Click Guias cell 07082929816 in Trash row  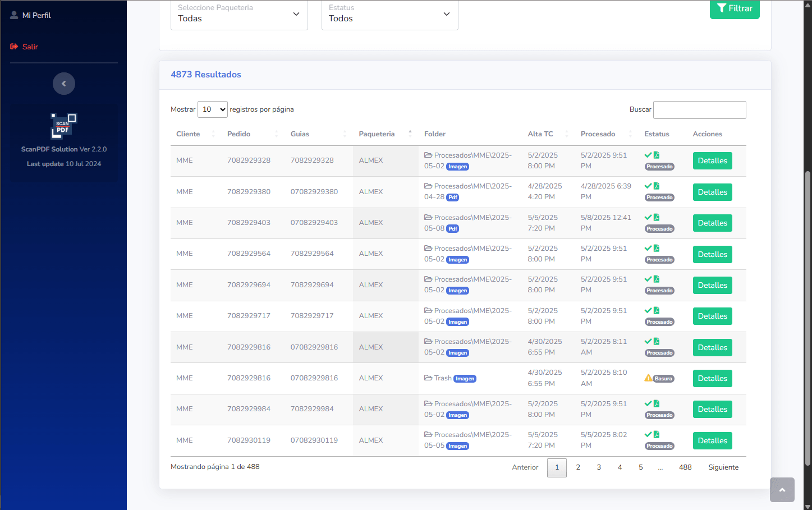point(314,378)
